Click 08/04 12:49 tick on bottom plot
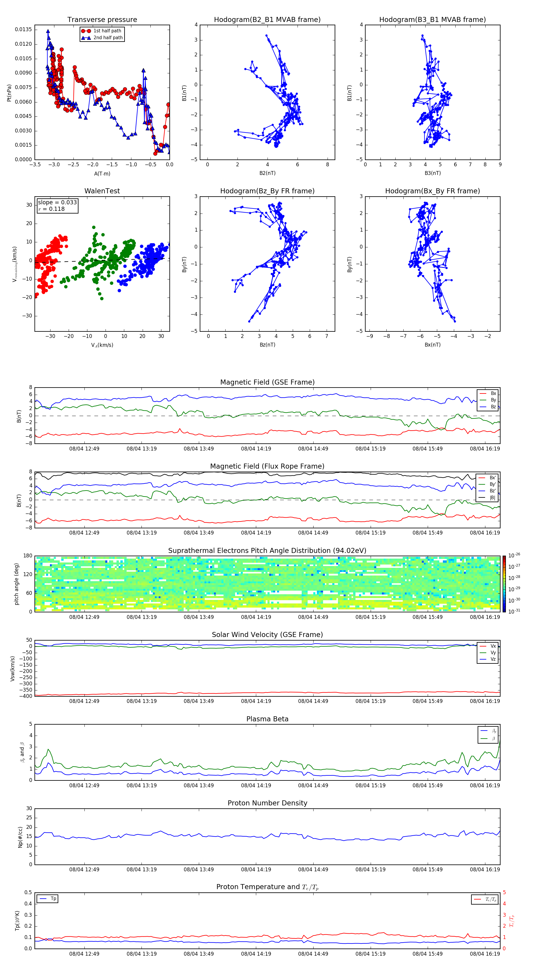The height and width of the screenshot is (980, 535). (x=84, y=954)
